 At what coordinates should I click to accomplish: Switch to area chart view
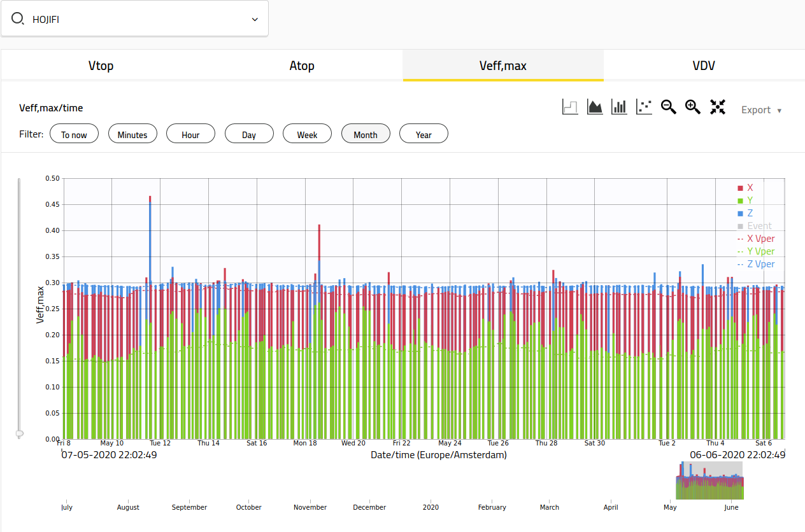click(595, 107)
